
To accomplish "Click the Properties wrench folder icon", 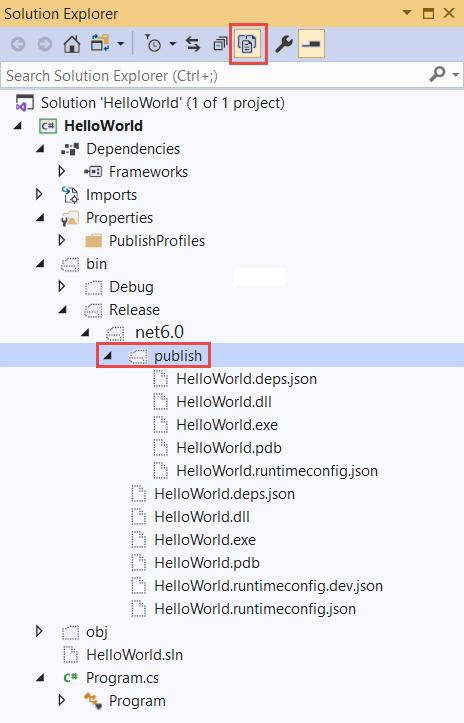I will [70, 218].
